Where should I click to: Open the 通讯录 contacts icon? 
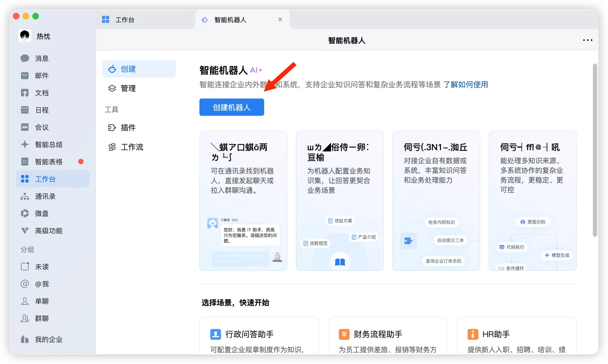[x=45, y=196]
